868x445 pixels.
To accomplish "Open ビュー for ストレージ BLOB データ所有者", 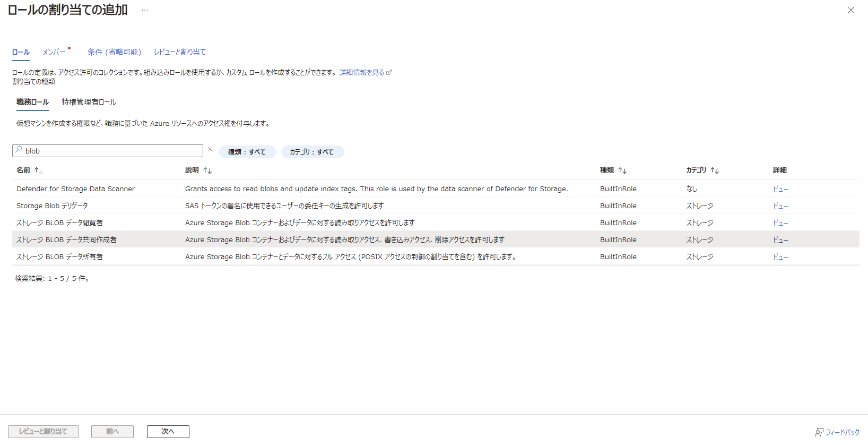I will coord(780,257).
